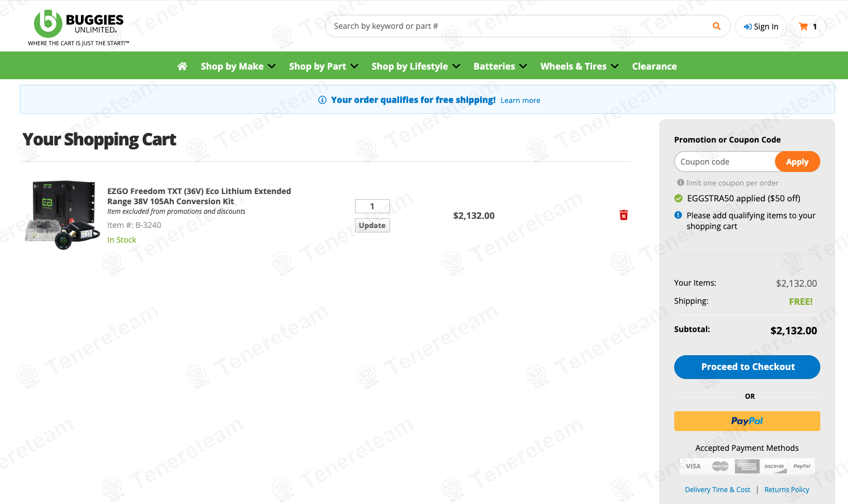
Task: Click the free shipping info icon
Action: [322, 100]
